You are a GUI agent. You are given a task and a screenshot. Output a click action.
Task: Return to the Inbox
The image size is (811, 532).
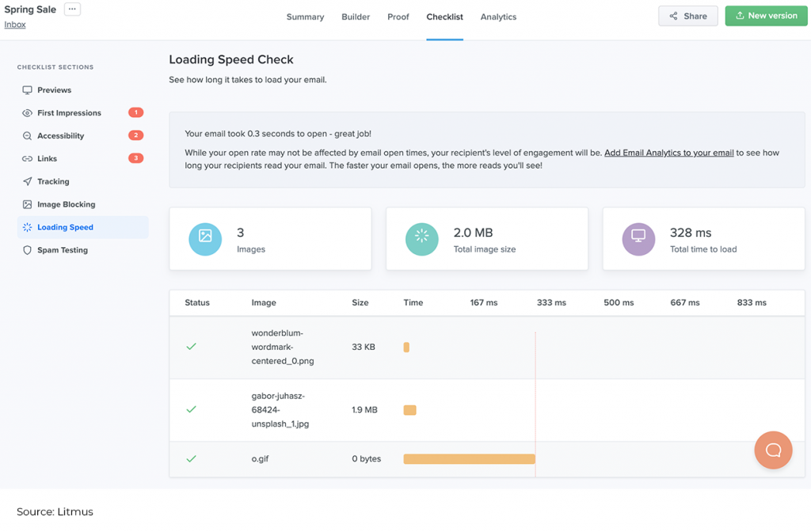(x=14, y=25)
